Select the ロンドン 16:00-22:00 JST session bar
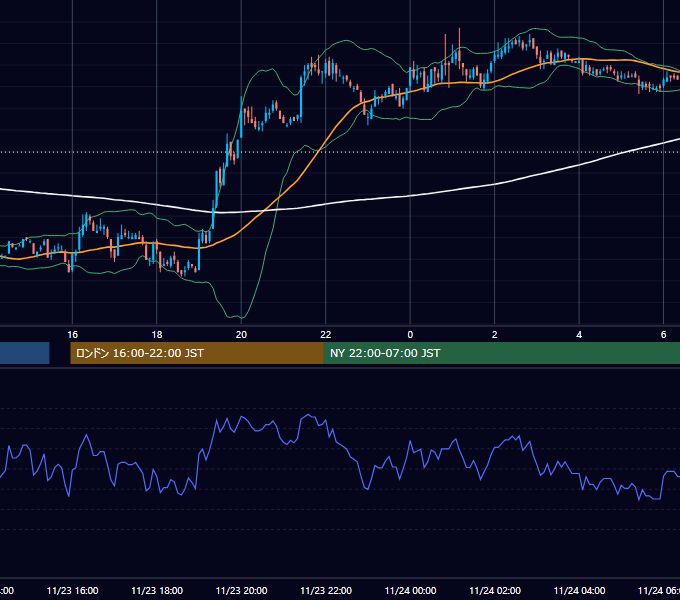The image size is (680, 600). (197, 353)
